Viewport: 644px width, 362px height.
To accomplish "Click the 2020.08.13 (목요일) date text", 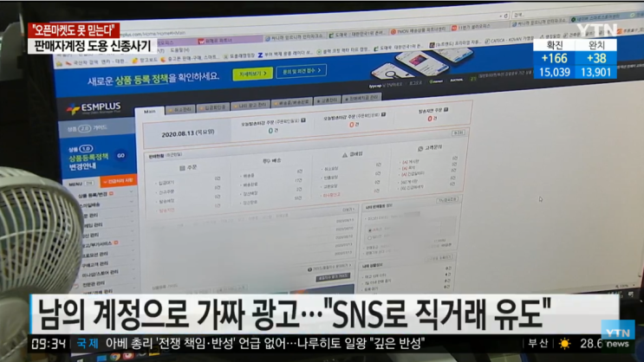I will coord(188,133).
